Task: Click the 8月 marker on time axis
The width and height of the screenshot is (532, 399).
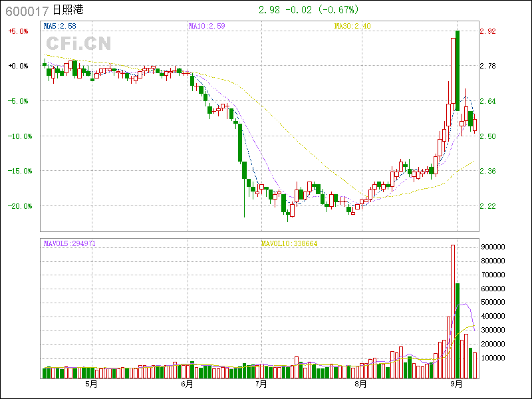Action: point(360,384)
